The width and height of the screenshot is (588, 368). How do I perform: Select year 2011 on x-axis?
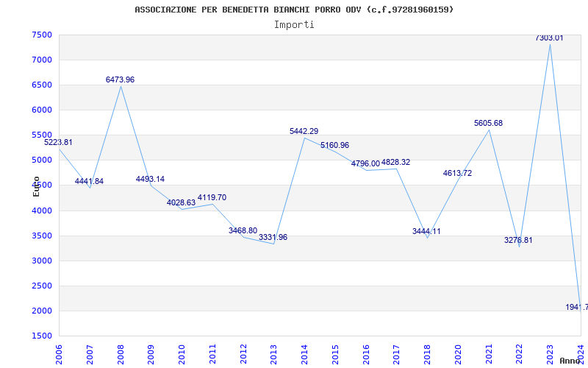click(x=212, y=354)
